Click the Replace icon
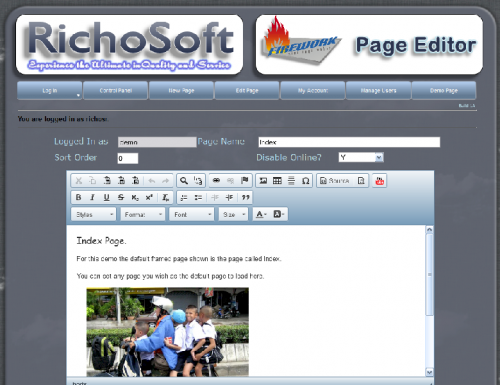500x385 pixels. (198, 181)
